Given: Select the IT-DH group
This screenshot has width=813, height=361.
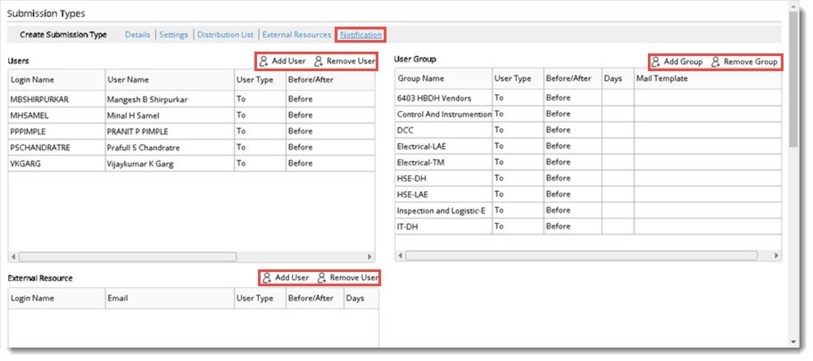Looking at the screenshot, I should coord(588,226).
